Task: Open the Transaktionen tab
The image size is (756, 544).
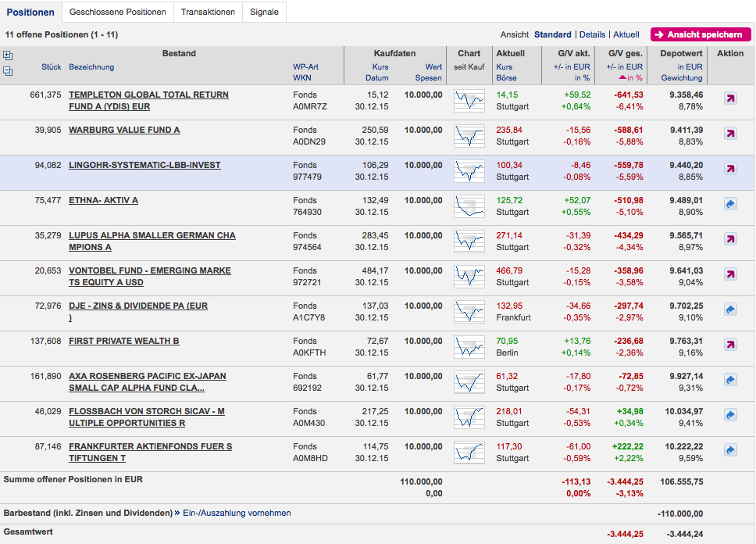Action: click(208, 12)
